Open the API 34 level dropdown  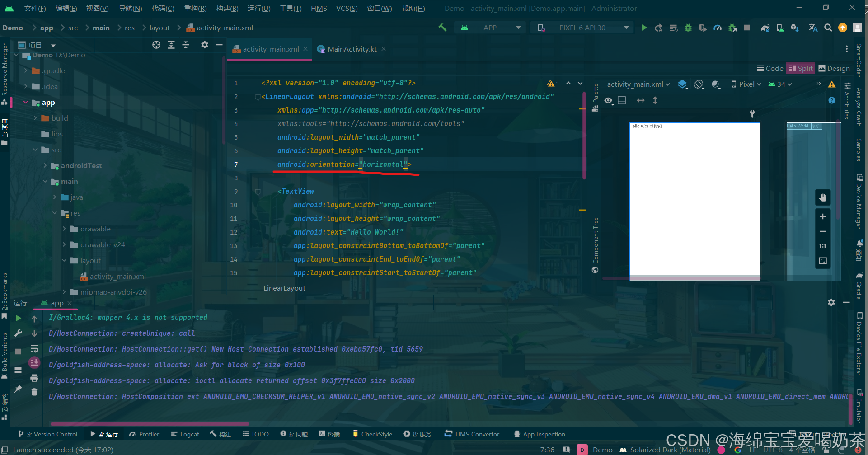pos(780,84)
